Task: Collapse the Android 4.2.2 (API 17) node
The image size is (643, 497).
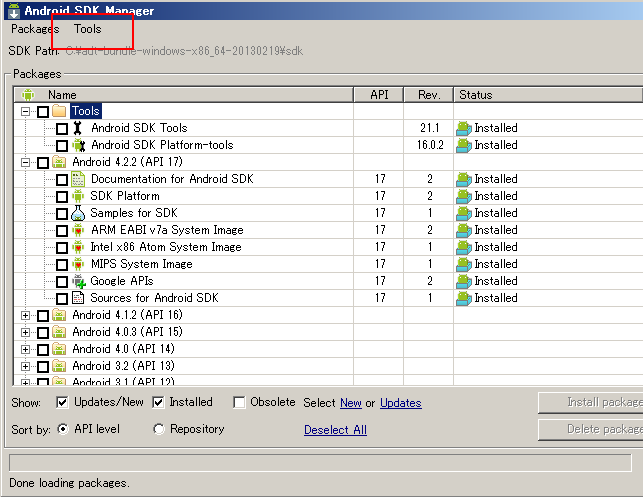Action: (x=25, y=162)
